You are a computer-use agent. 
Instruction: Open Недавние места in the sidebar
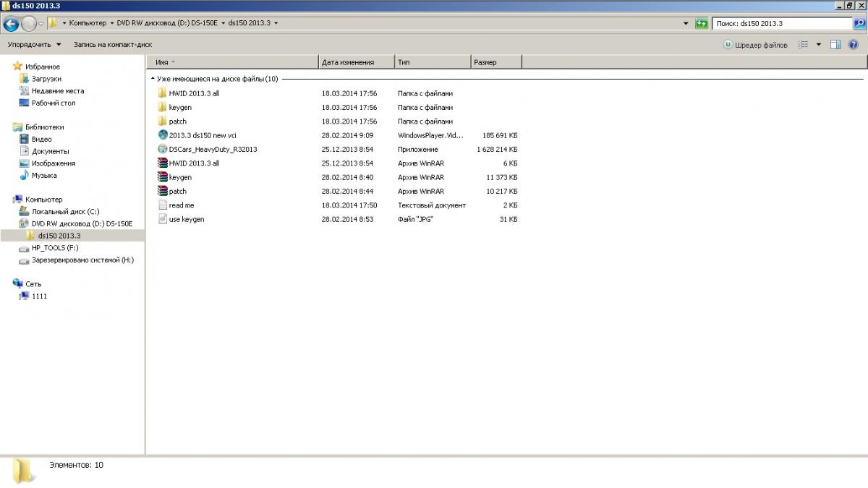[58, 91]
